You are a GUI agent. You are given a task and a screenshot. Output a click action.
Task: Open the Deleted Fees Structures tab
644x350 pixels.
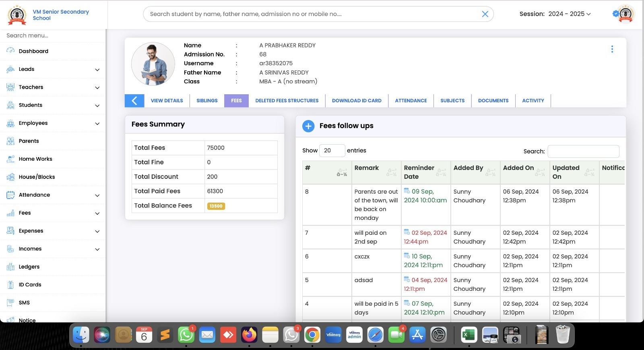[287, 101]
